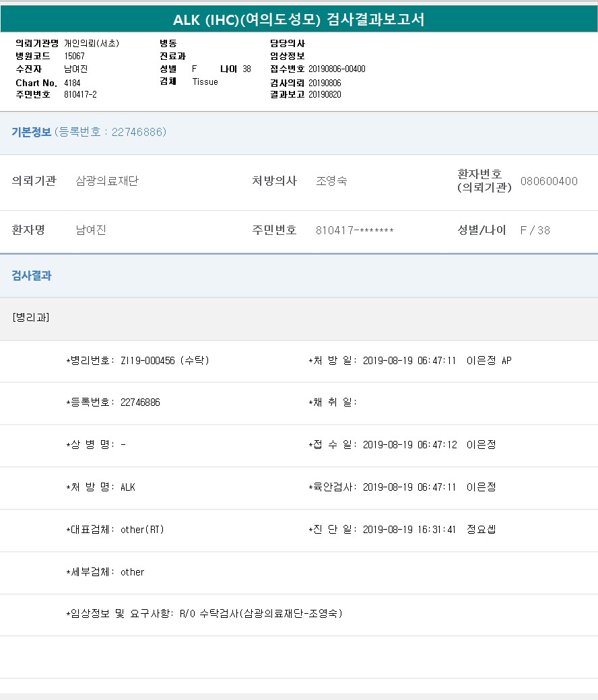Select the 검체 value Tissue

pos(205,81)
